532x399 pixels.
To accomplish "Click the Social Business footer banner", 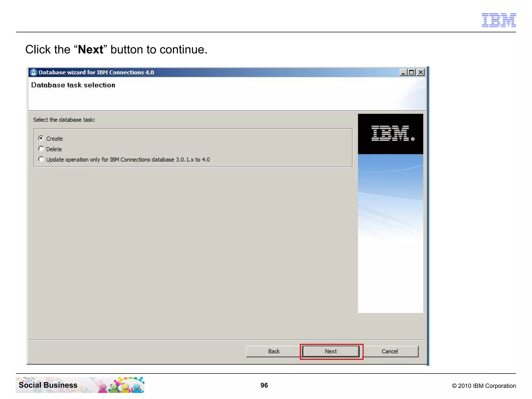I will point(80,385).
